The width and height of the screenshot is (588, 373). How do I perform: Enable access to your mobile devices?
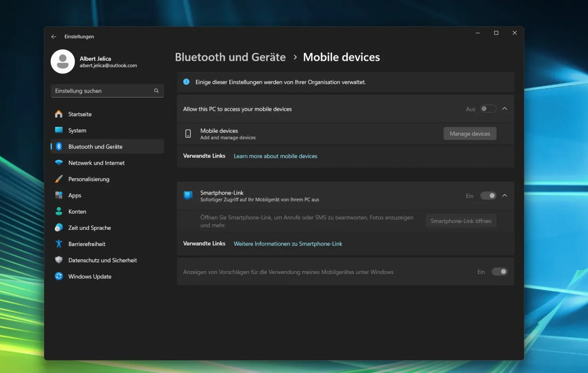(488, 108)
